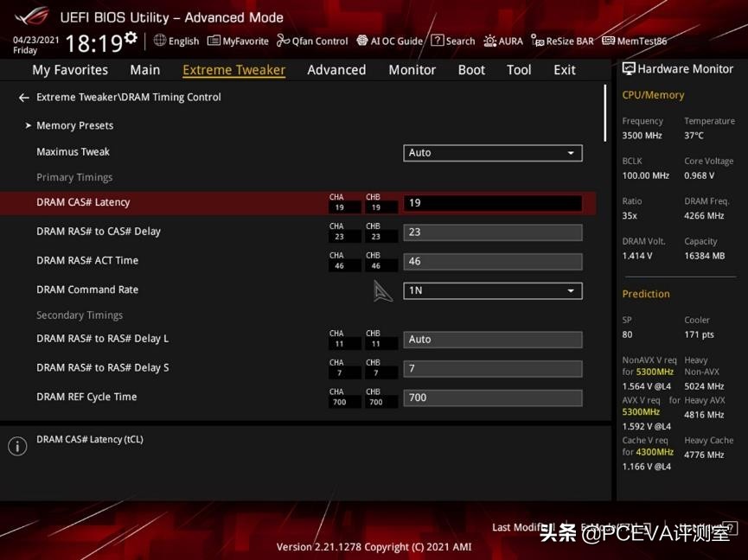
Task: Click the back arrow to Extreme Tweaker
Action: (24, 98)
